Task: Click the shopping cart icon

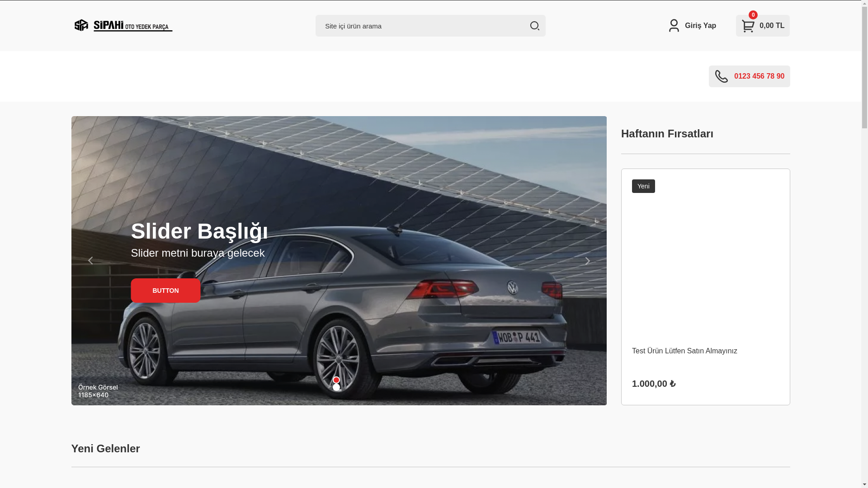Action: (748, 26)
